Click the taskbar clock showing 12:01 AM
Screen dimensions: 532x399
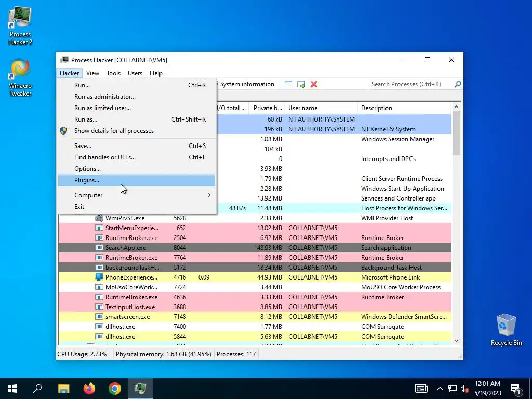[x=487, y=389]
